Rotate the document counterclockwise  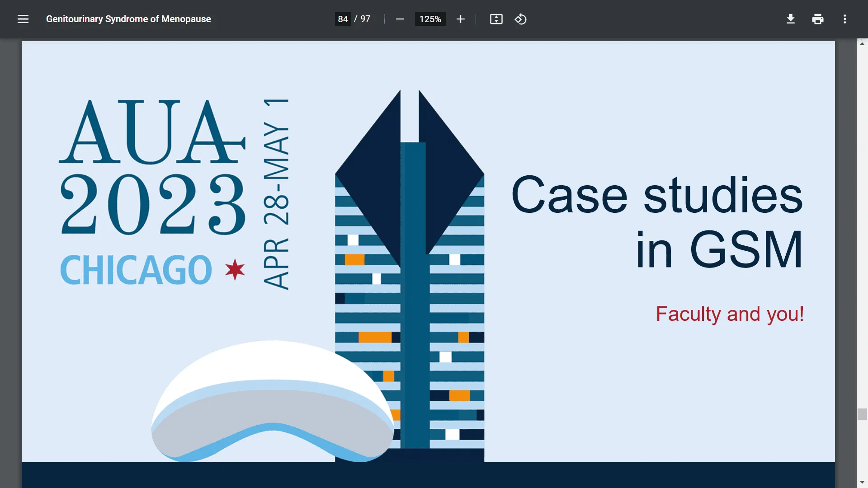coord(521,19)
